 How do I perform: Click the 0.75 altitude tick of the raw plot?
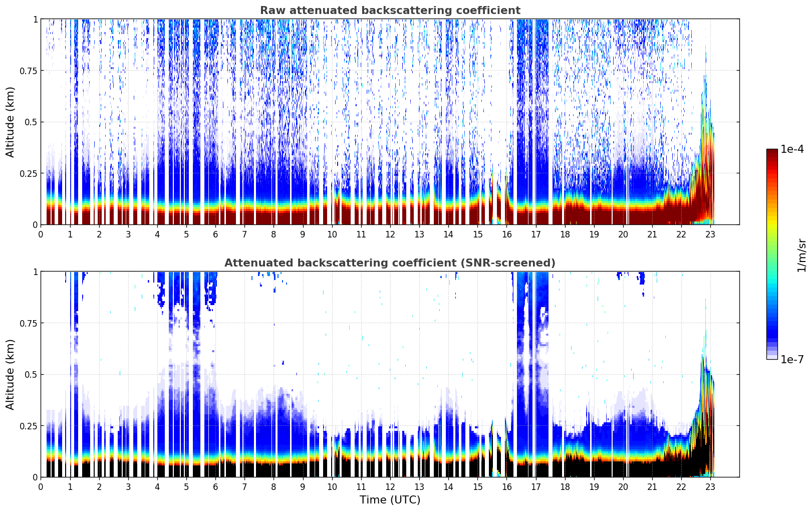point(29,71)
